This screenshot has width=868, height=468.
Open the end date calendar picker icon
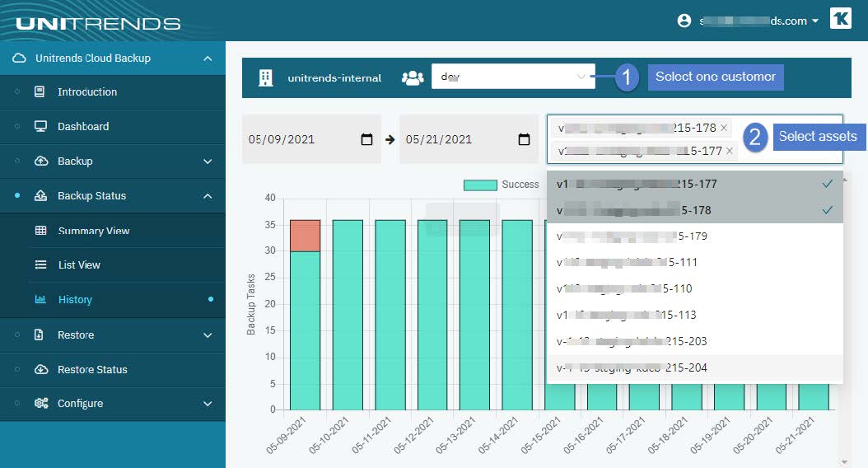tap(524, 139)
